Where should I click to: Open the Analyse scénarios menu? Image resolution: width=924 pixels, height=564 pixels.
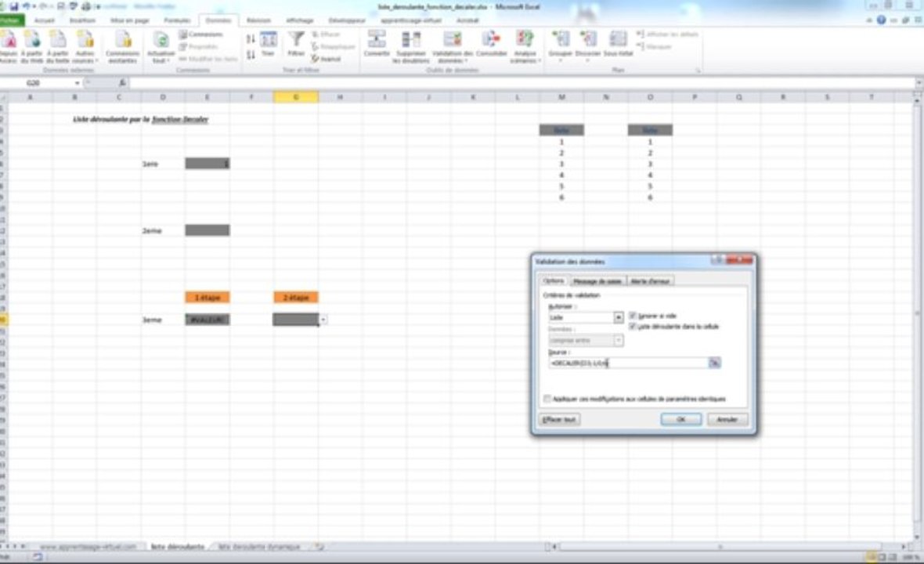click(525, 46)
